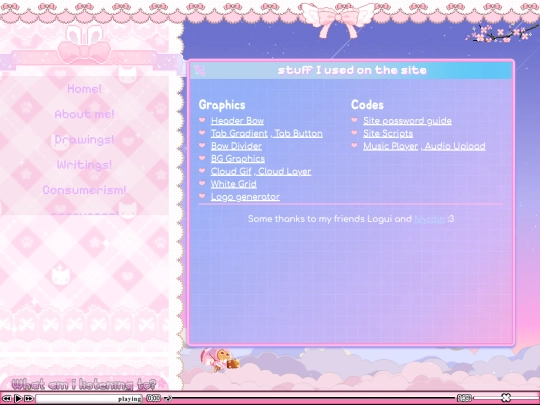Play the music player track
The image size is (540, 405).
(x=18, y=398)
